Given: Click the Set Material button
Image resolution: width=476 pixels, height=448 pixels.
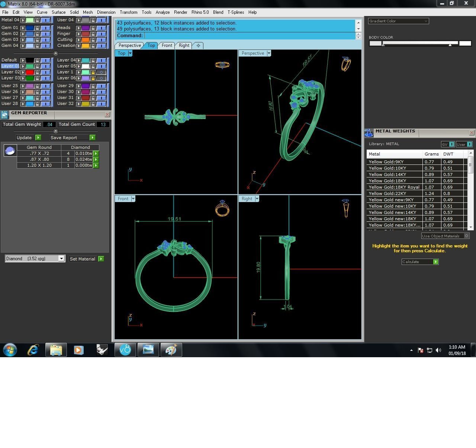Looking at the screenshot, I should coord(86,259).
